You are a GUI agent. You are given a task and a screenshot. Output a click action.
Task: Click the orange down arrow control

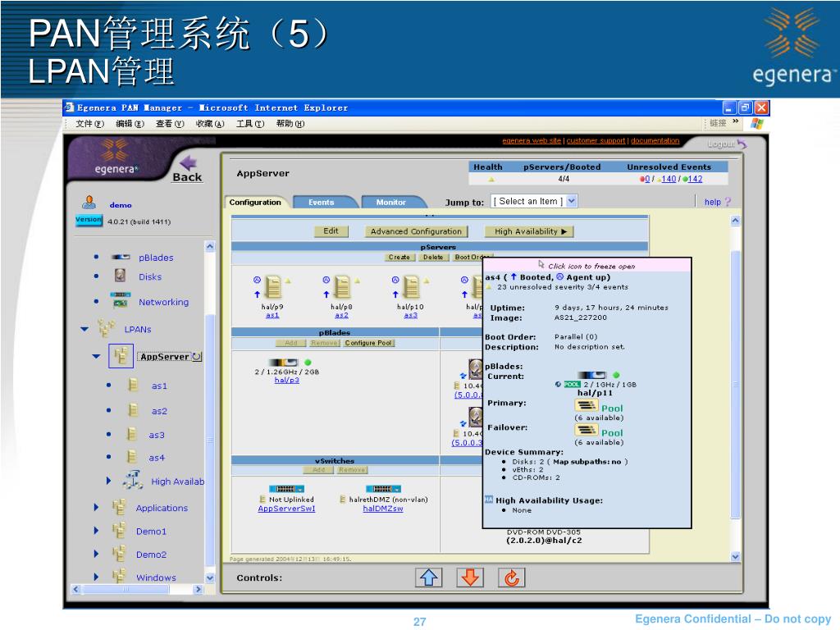470,577
